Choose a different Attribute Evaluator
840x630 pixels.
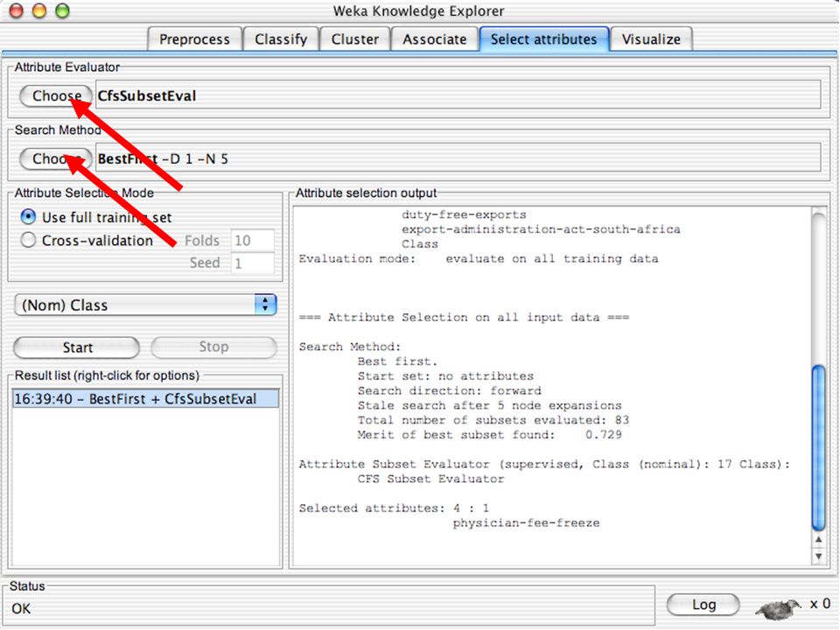(x=56, y=96)
